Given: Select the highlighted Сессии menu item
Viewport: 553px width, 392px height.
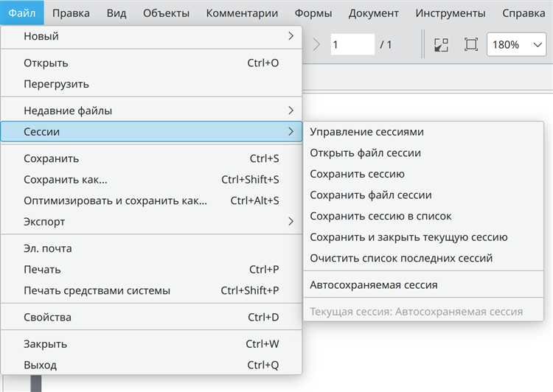Looking at the screenshot, I should pos(151,131).
